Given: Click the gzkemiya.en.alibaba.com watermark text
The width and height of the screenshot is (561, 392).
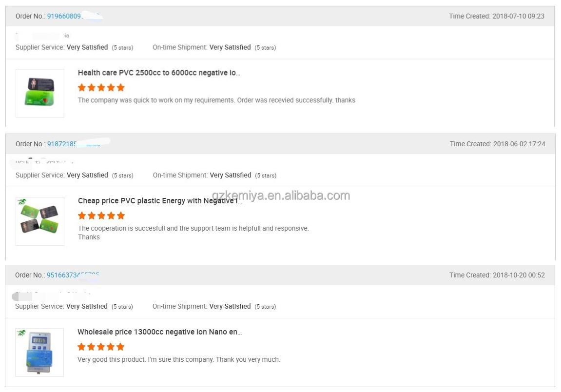Looking at the screenshot, I should tap(281, 196).
